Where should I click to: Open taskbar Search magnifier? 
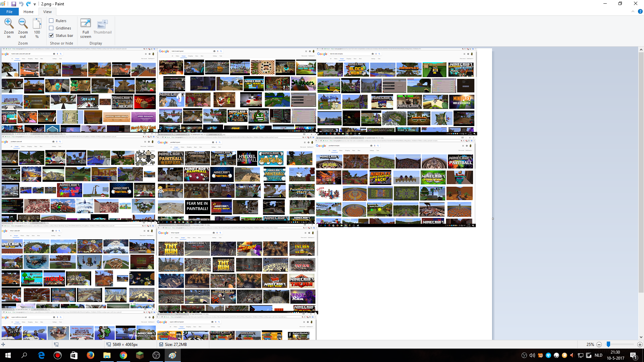tap(24, 355)
